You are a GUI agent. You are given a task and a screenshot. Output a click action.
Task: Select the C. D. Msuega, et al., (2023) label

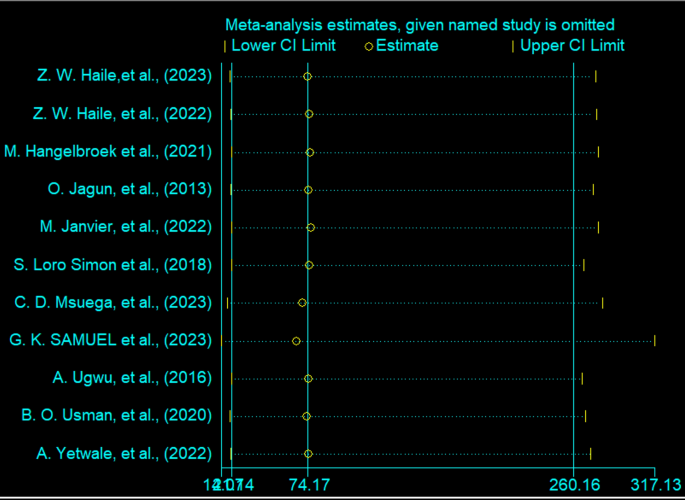(113, 303)
